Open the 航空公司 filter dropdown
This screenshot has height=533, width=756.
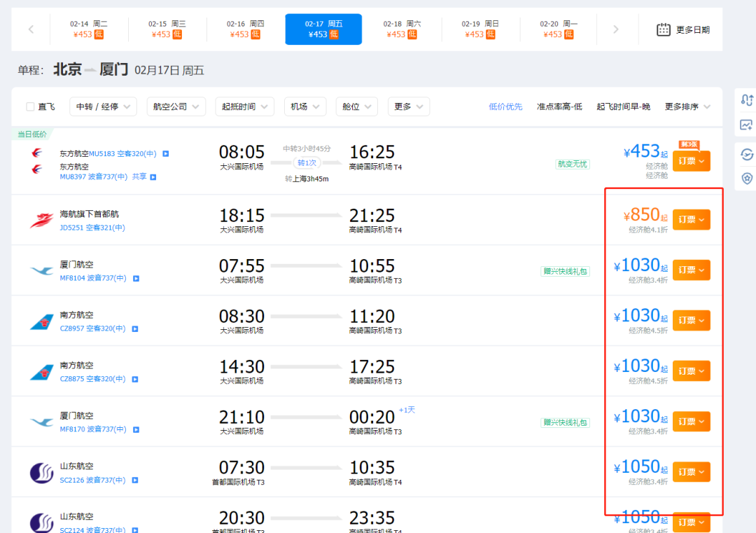(176, 106)
